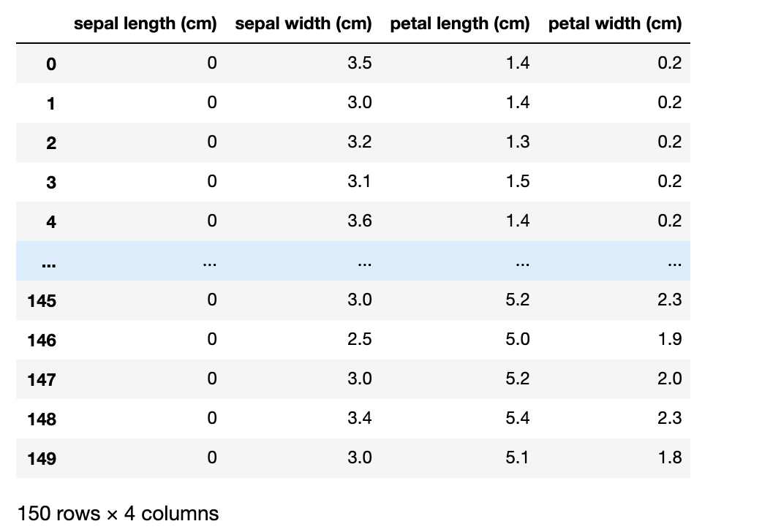This screenshot has height=532, width=762.
Task: Click the sepal length (cm) column header
Action: click(146, 23)
